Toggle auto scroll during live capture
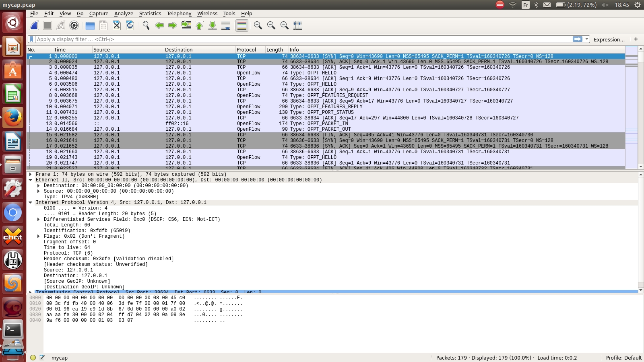This screenshot has width=644, height=362. coord(226,25)
